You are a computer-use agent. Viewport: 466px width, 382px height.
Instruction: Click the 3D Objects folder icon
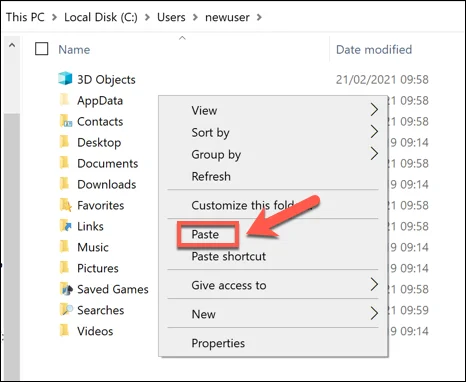pos(65,78)
